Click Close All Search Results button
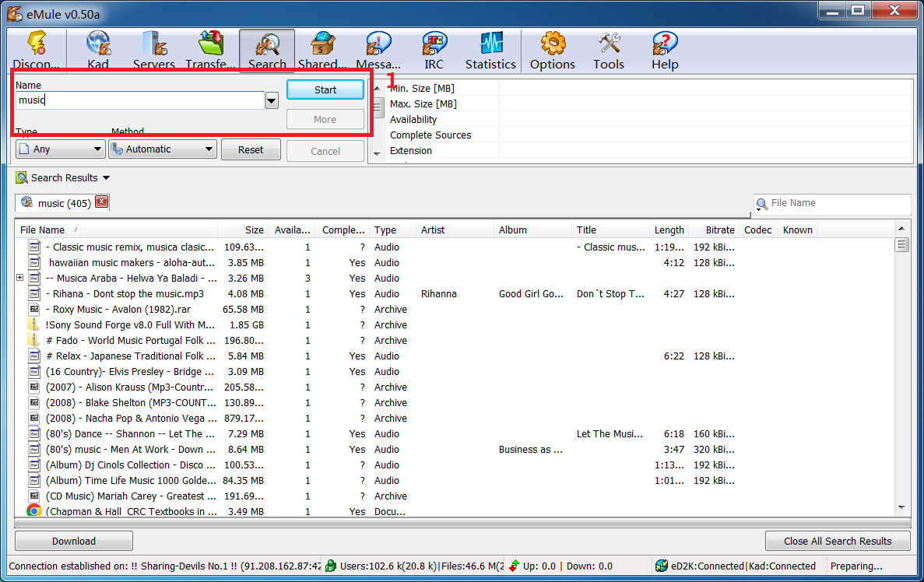This screenshot has width=924, height=582. pos(837,541)
